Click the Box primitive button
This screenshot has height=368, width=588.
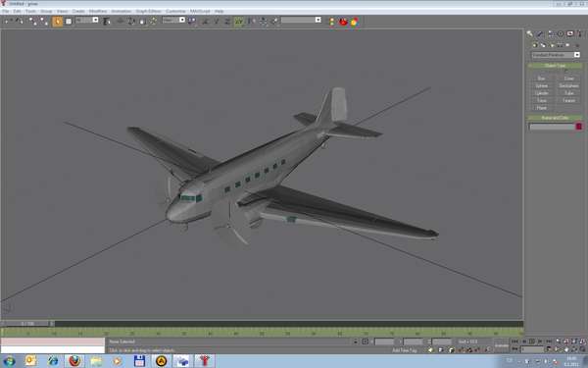(x=542, y=79)
